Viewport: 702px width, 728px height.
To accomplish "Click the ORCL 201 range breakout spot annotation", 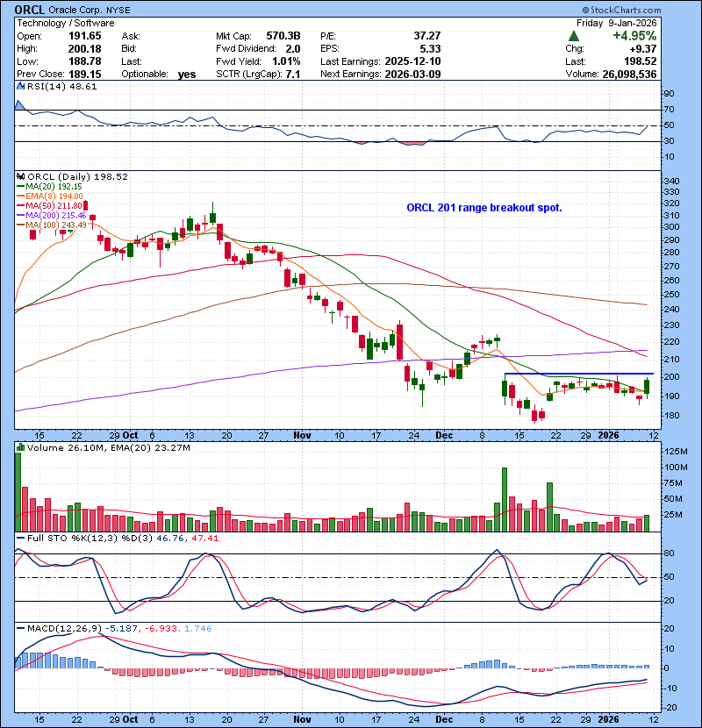I will 484,208.
